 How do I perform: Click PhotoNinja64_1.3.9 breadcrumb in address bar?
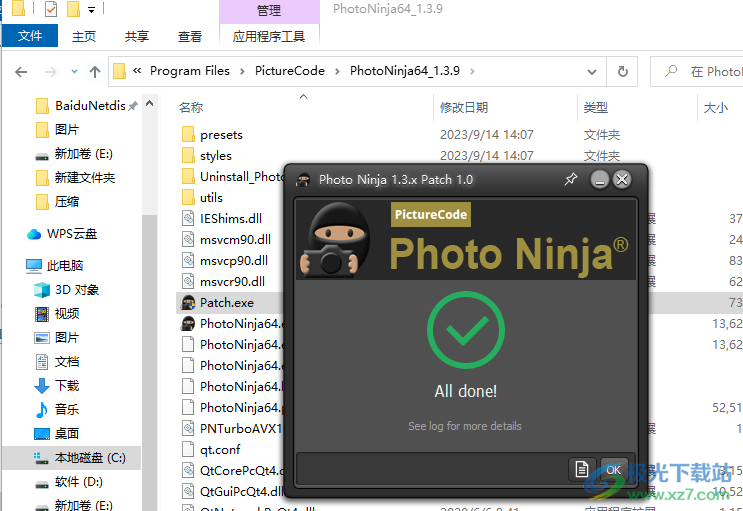[x=405, y=71]
